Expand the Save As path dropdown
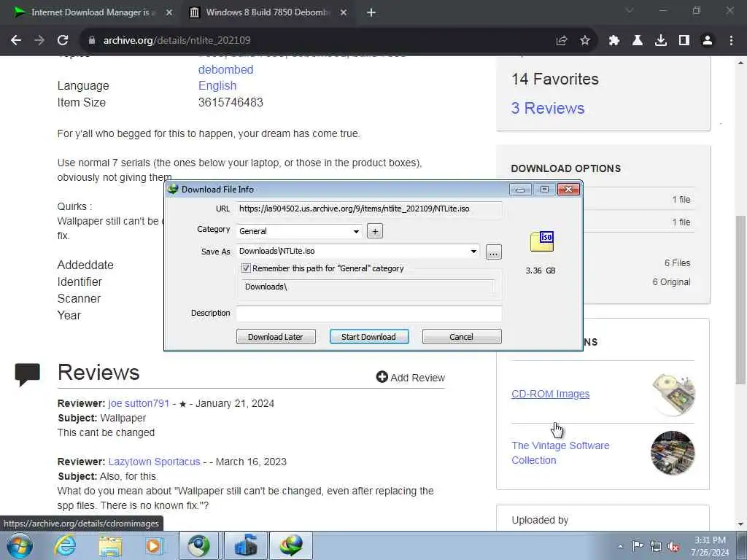 pos(473,251)
